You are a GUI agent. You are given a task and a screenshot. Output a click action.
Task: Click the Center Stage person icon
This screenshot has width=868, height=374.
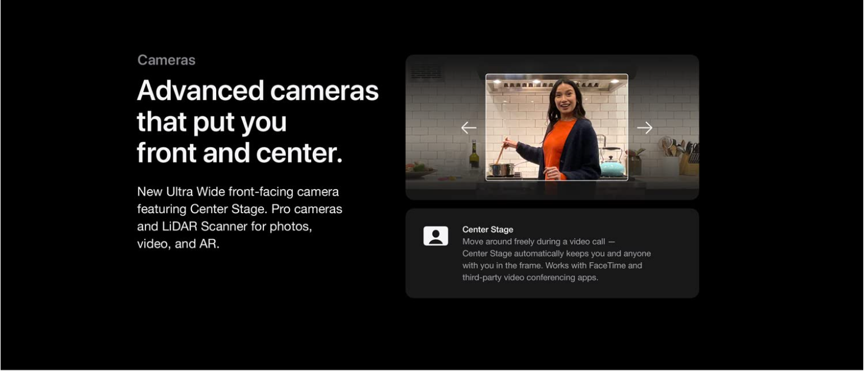click(435, 236)
